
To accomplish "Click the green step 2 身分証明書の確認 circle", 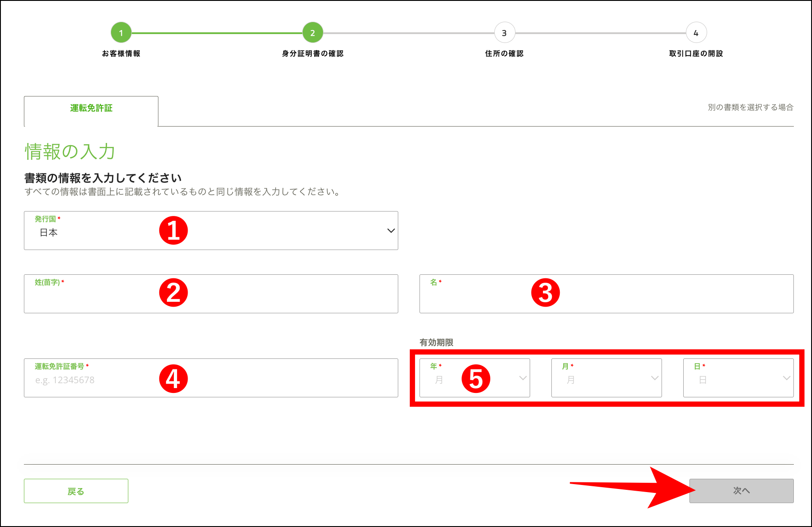I will click(312, 32).
